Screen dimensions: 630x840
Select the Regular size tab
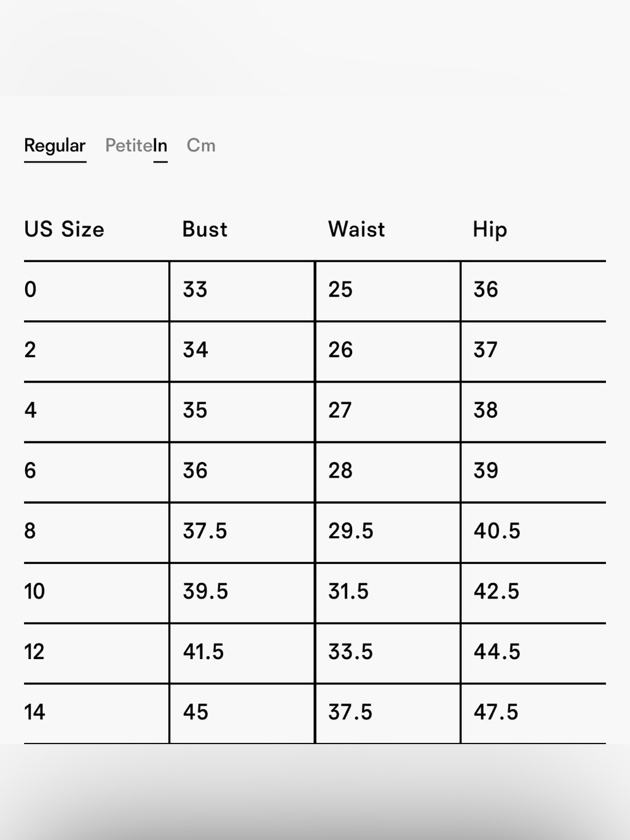coord(55,146)
